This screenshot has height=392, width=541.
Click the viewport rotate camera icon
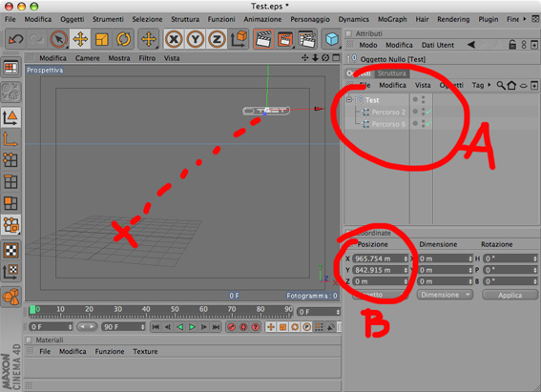pyautogui.click(x=325, y=58)
